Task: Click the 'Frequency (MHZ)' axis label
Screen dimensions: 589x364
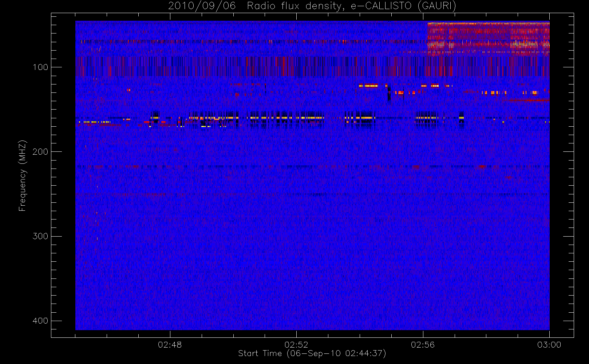Action: point(23,175)
